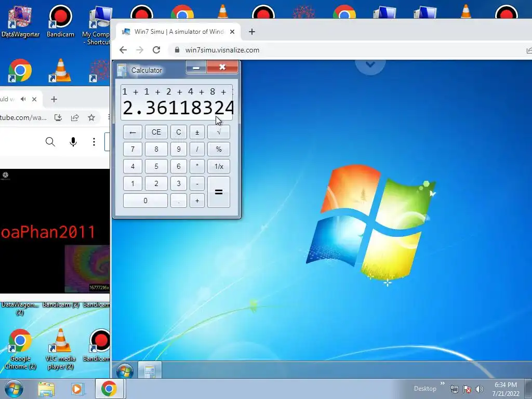
Task: Open the Bandicam desktop shortcut
Action: coord(60,21)
